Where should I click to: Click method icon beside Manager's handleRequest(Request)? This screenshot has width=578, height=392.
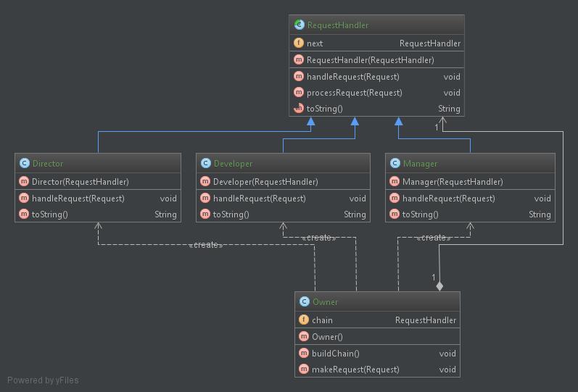coord(395,198)
